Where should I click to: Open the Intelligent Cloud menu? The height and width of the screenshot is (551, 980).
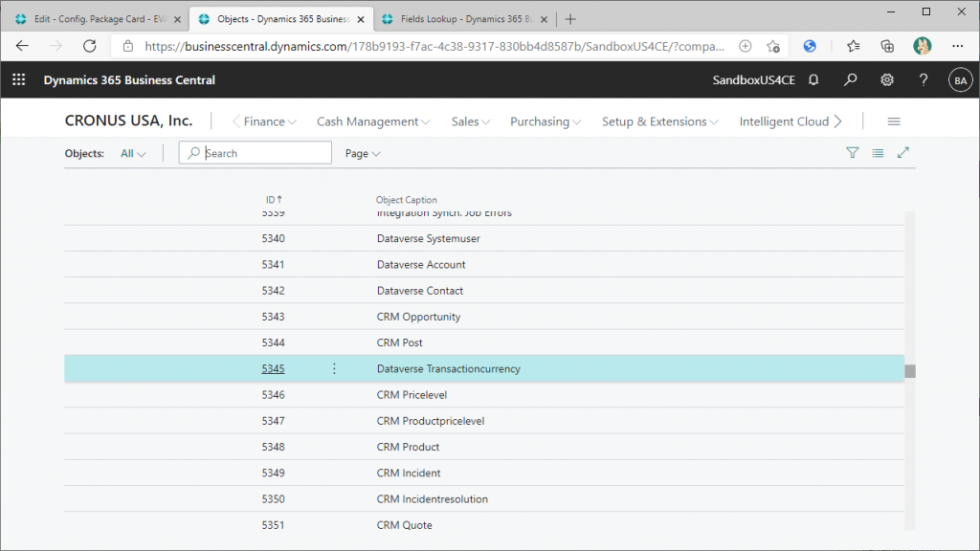click(784, 121)
